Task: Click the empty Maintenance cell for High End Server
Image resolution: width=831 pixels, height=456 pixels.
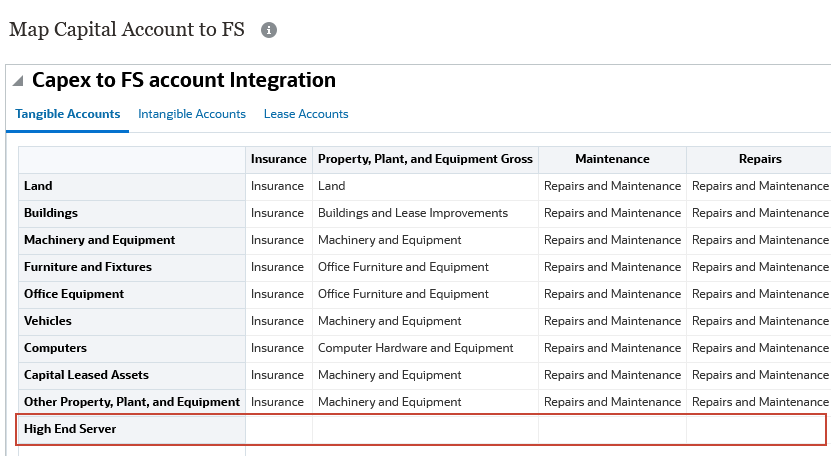Action: (x=612, y=429)
